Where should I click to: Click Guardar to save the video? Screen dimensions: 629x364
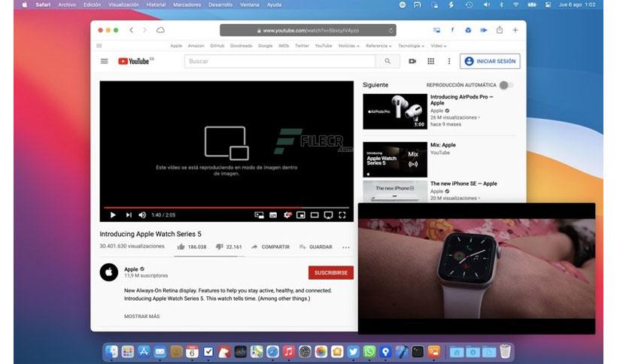316,247
